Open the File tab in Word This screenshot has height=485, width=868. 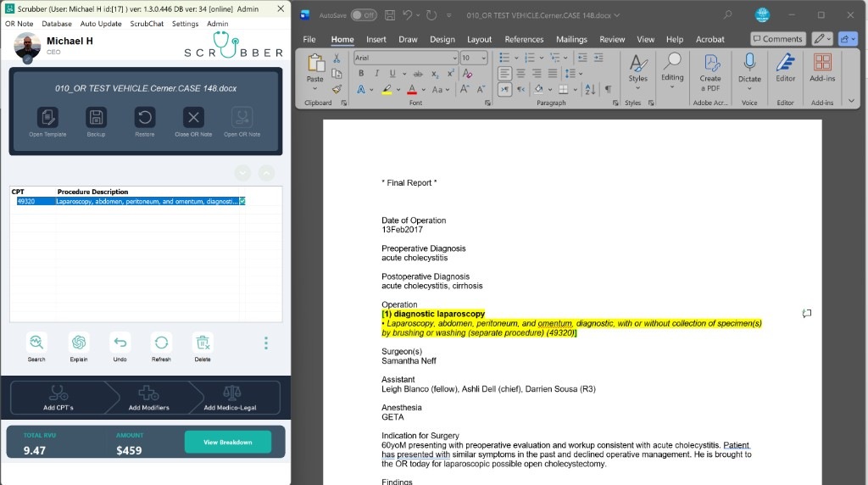309,39
